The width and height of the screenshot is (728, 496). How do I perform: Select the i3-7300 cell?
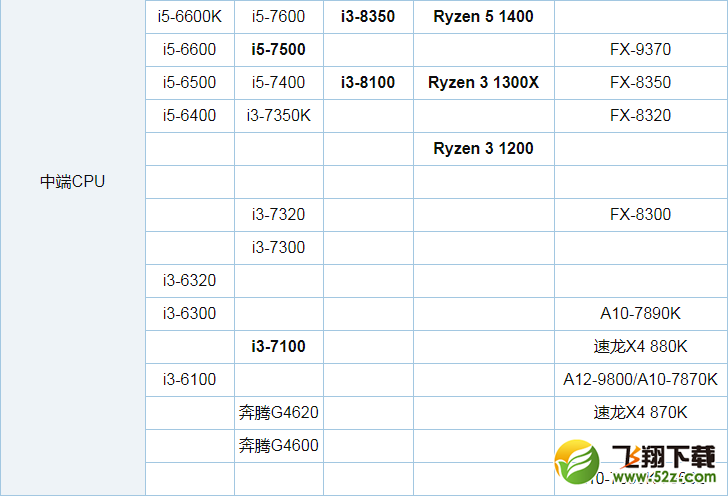(279, 248)
